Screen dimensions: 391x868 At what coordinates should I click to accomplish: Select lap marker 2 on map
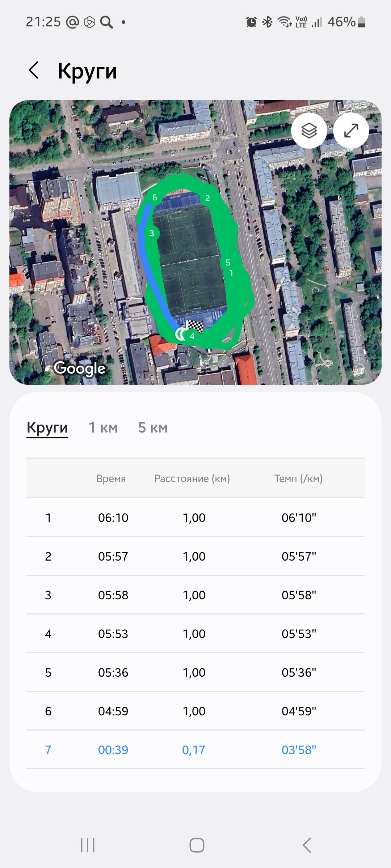click(207, 198)
